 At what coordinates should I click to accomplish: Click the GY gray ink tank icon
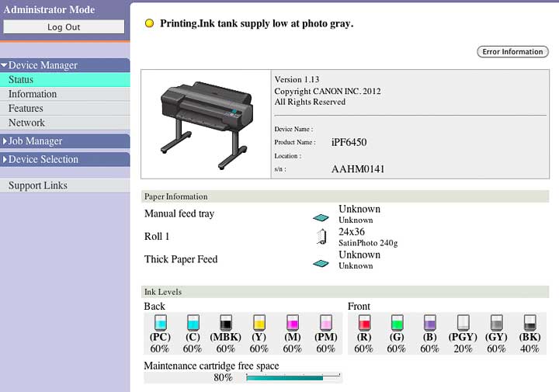click(x=497, y=322)
